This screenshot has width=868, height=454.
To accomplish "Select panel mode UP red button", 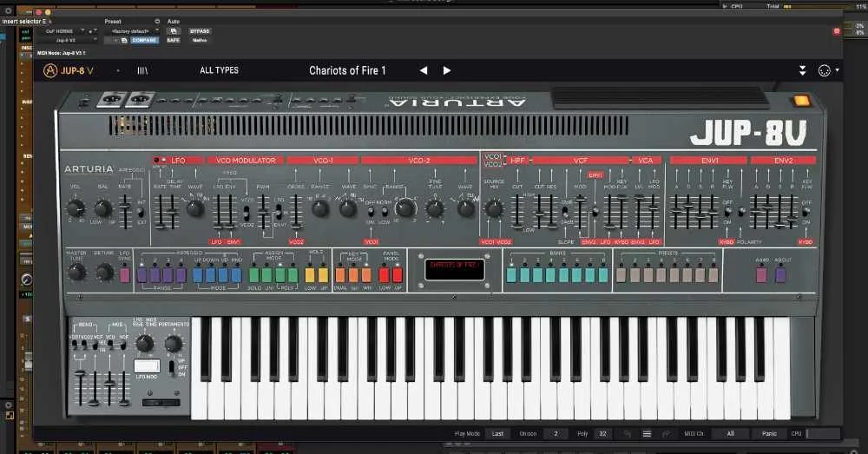I will coord(398,274).
